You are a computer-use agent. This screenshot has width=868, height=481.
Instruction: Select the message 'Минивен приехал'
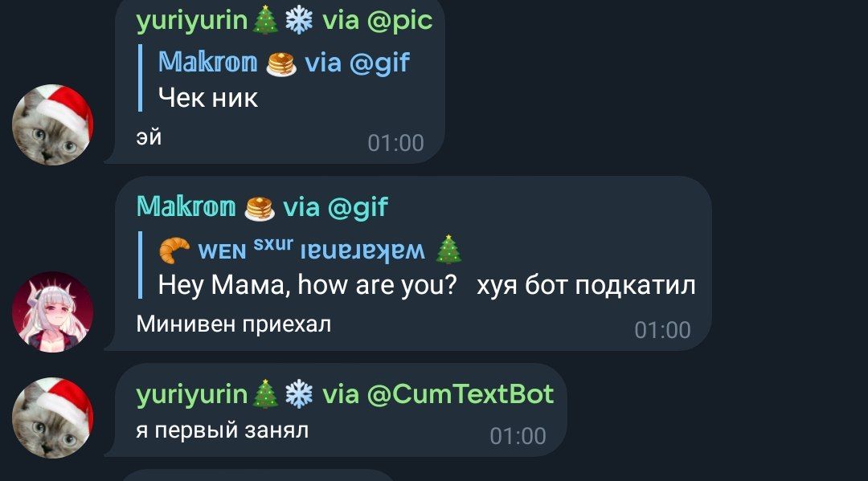click(x=234, y=324)
